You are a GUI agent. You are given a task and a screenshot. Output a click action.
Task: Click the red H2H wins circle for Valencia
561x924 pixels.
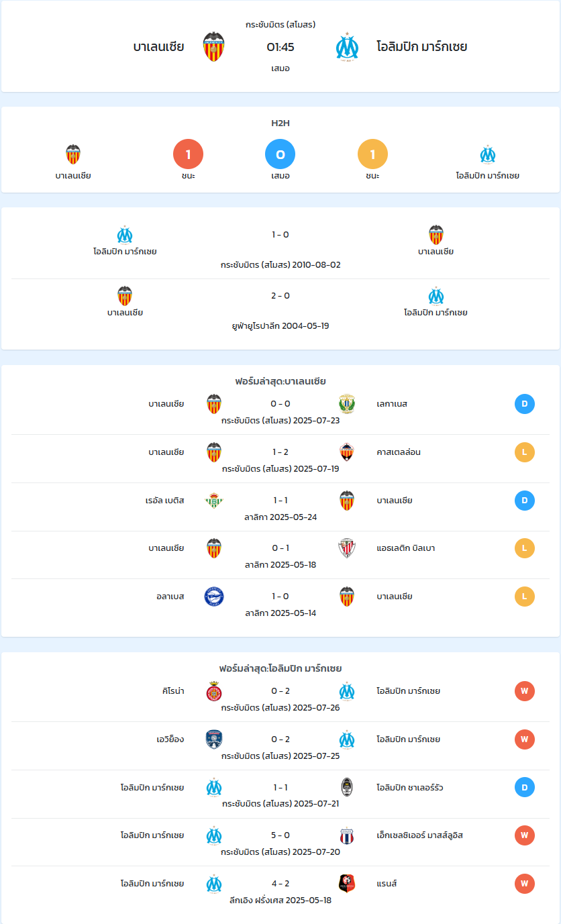pos(189,155)
